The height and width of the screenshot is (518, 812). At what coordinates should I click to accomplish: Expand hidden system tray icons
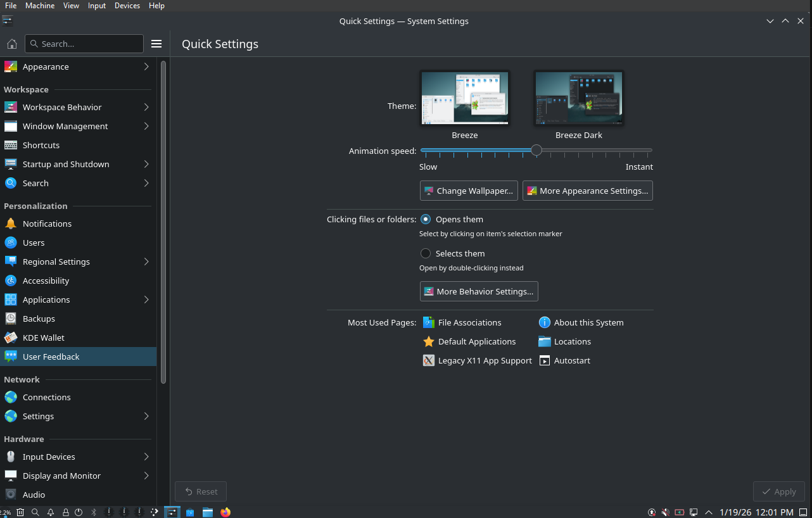pos(707,512)
